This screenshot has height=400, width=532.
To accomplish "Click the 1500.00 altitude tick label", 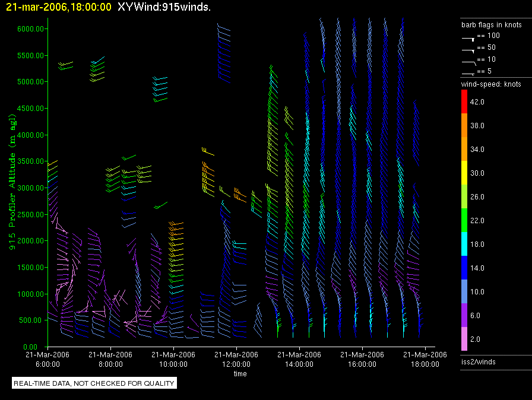I will [x=30, y=268].
